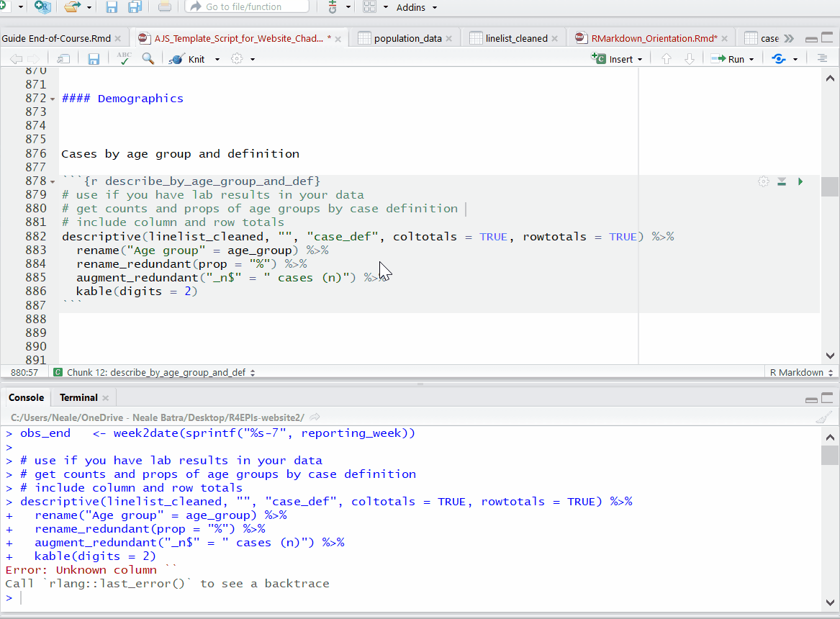This screenshot has height=619, width=840.
Task: Run the current chunk with green arrow
Action: click(x=800, y=181)
